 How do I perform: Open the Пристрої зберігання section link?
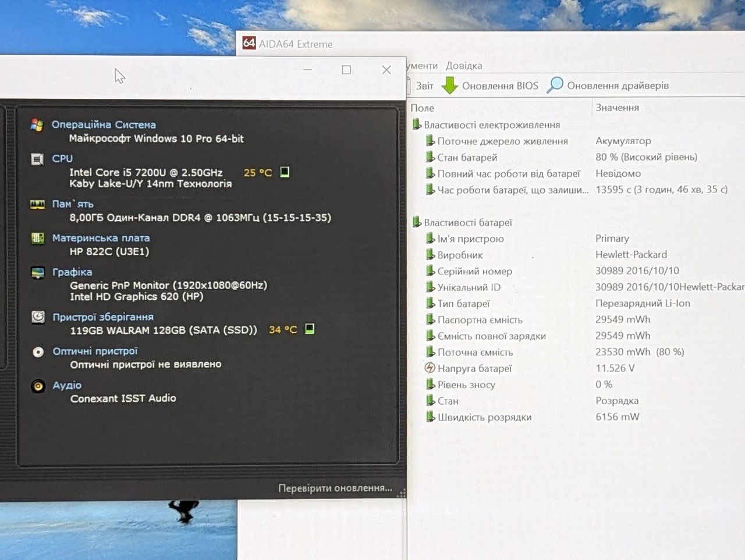(x=103, y=317)
